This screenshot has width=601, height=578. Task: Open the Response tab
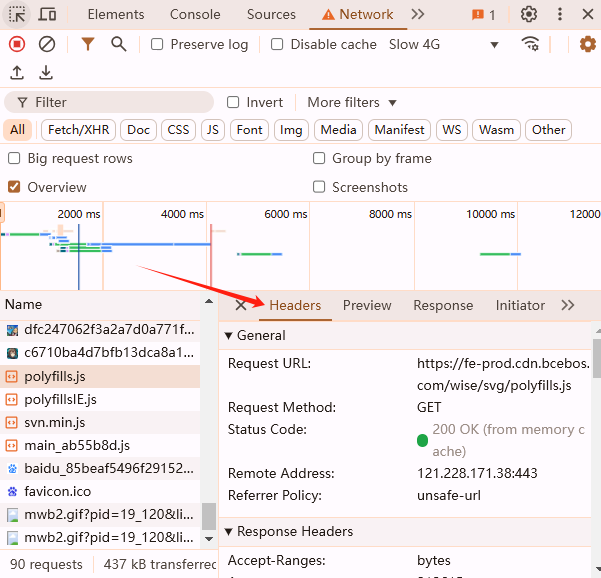pyautogui.click(x=443, y=305)
